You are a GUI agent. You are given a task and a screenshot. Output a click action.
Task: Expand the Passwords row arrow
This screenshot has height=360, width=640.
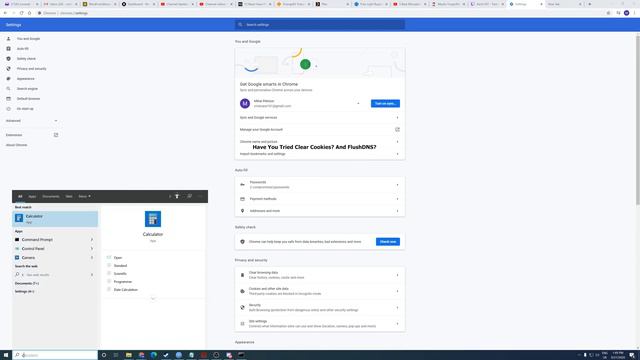(398, 184)
